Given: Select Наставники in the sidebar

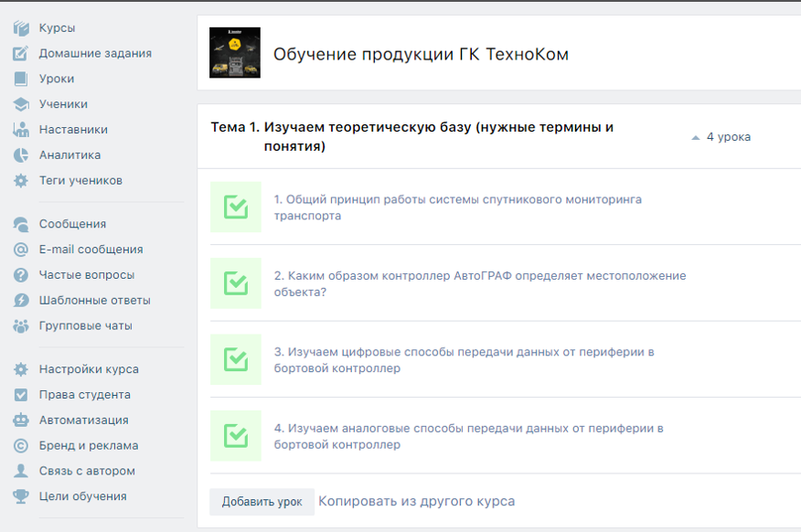Looking at the screenshot, I should (73, 130).
